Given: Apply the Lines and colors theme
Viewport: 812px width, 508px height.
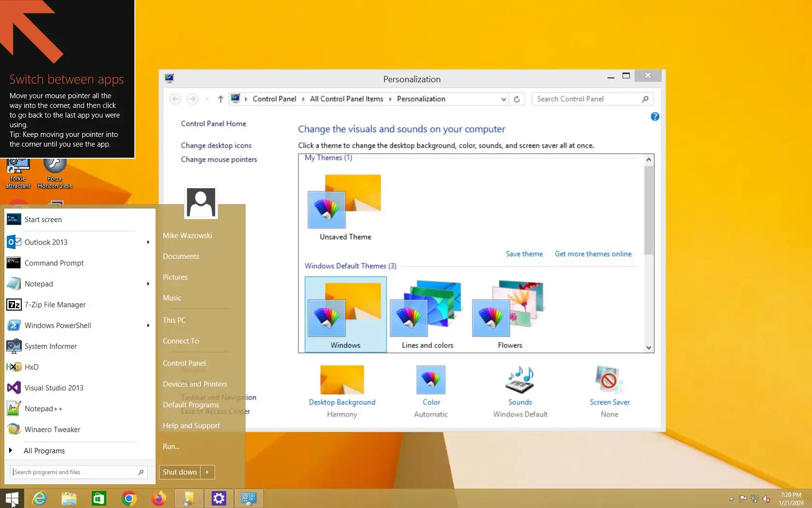Looking at the screenshot, I should click(428, 314).
